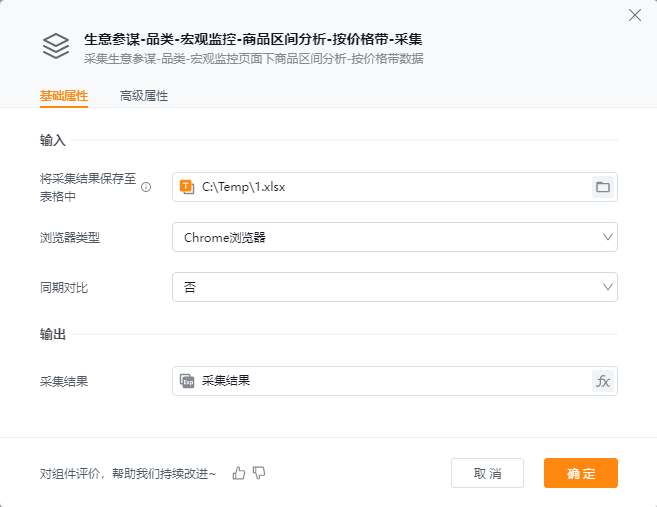Click the fx expression icon
657x507 pixels.
point(602,381)
